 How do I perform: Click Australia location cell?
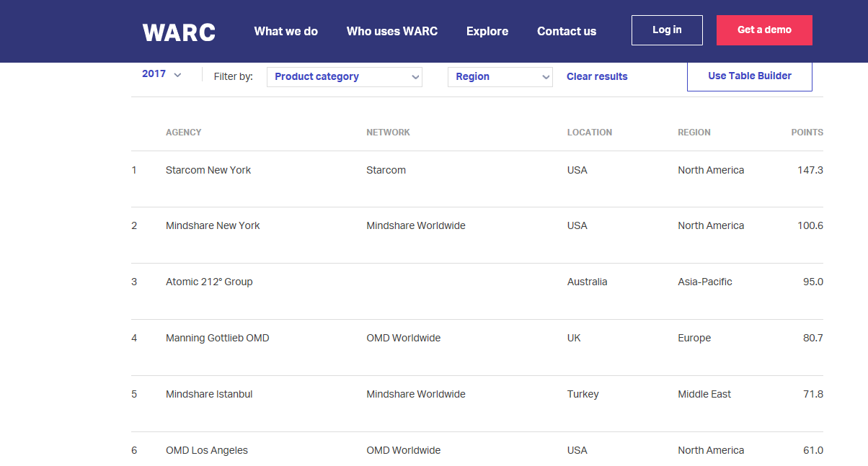point(588,282)
